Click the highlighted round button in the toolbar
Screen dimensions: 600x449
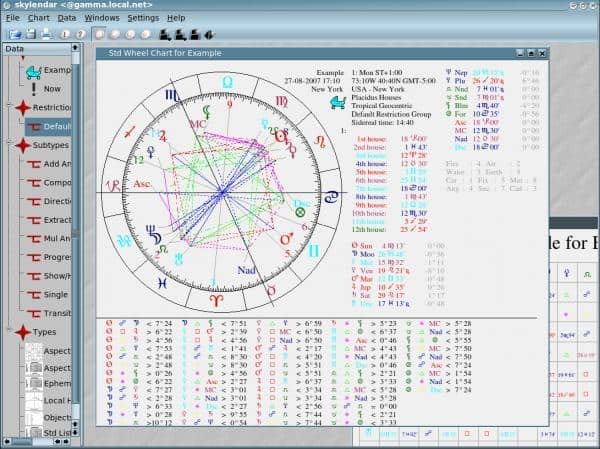(99, 34)
